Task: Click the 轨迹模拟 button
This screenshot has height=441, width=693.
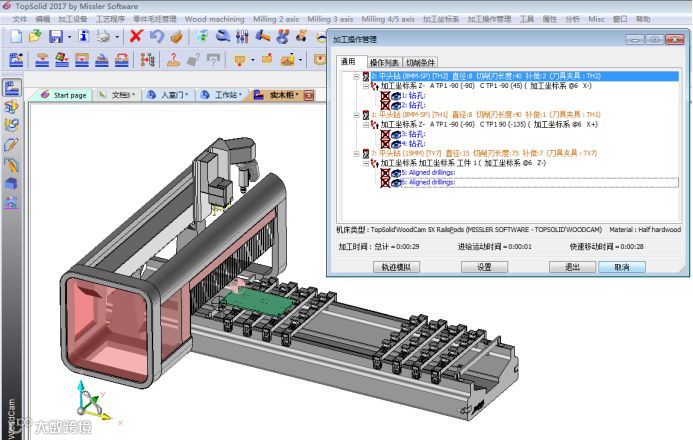Action: coord(396,267)
